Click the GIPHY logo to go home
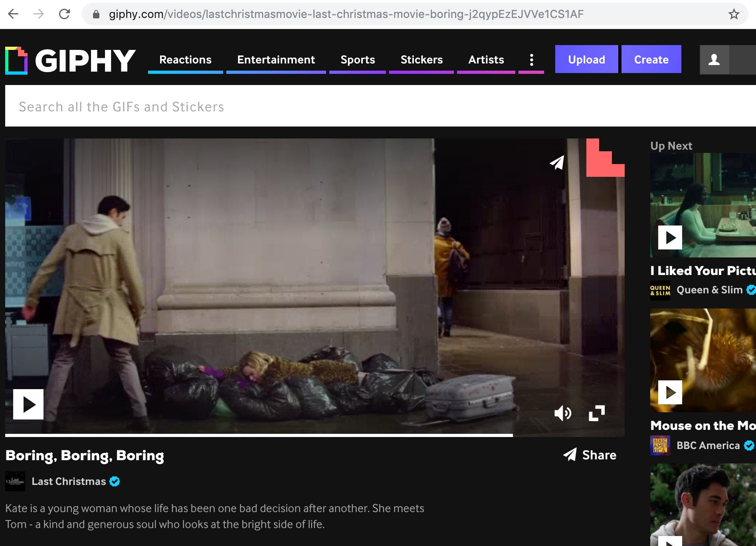 71,60
